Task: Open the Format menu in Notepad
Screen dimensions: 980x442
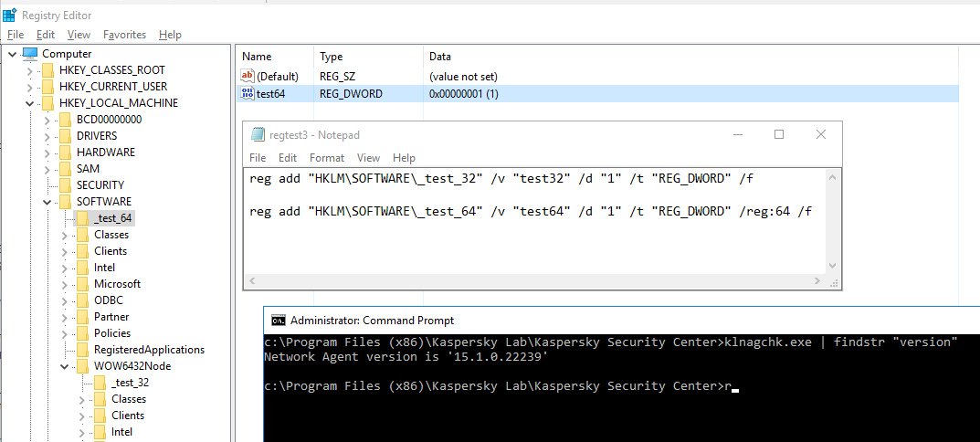Action: [327, 158]
